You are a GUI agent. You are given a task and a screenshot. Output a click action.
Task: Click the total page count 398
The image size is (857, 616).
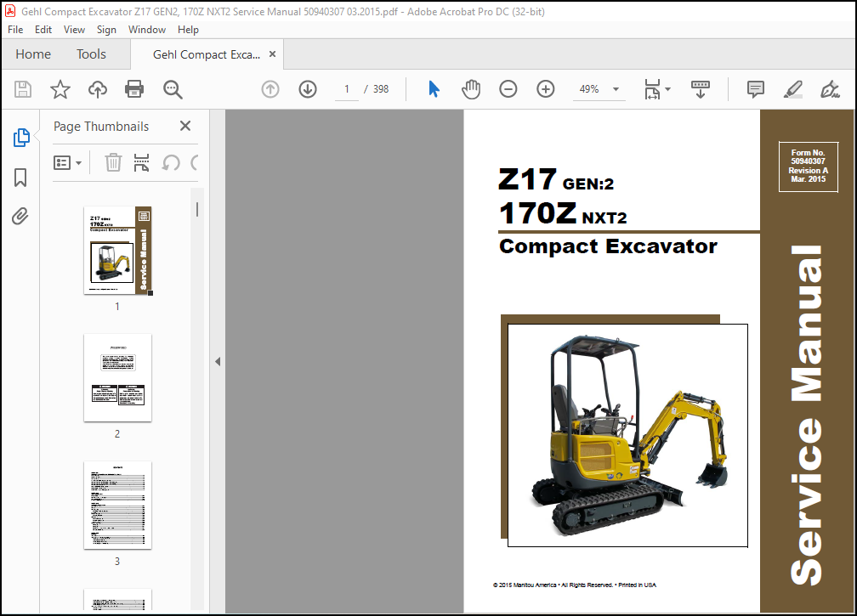(x=381, y=89)
